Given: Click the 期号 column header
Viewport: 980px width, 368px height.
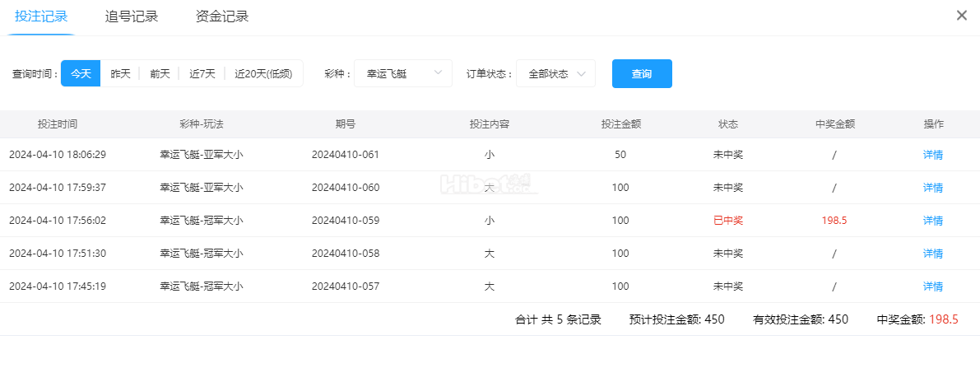Looking at the screenshot, I should (x=346, y=124).
